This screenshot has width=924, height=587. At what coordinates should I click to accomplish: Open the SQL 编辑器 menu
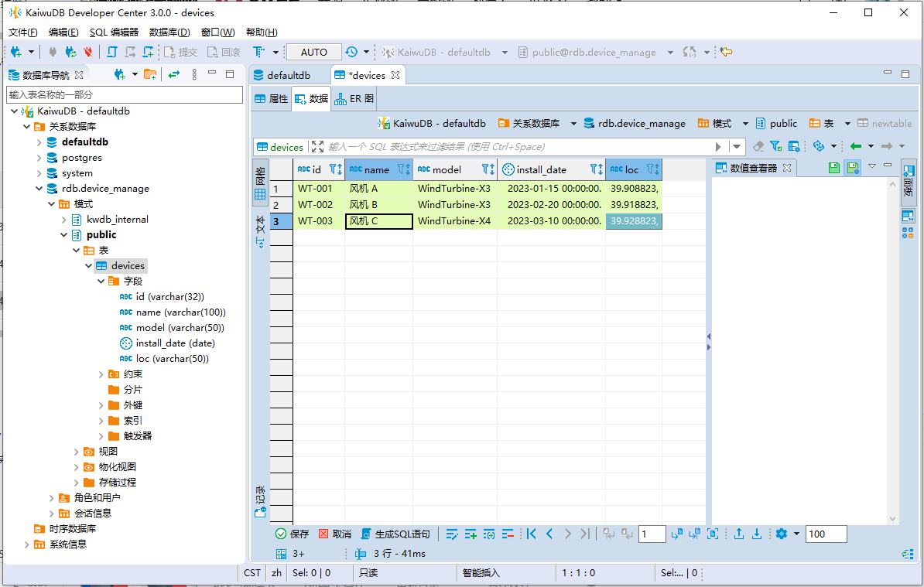point(114,32)
